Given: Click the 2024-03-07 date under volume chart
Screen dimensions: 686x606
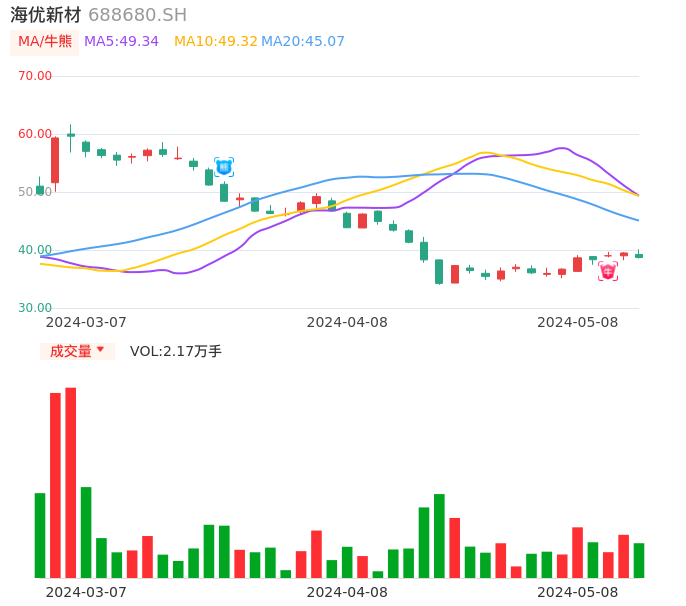Looking at the screenshot, I should 86,592.
